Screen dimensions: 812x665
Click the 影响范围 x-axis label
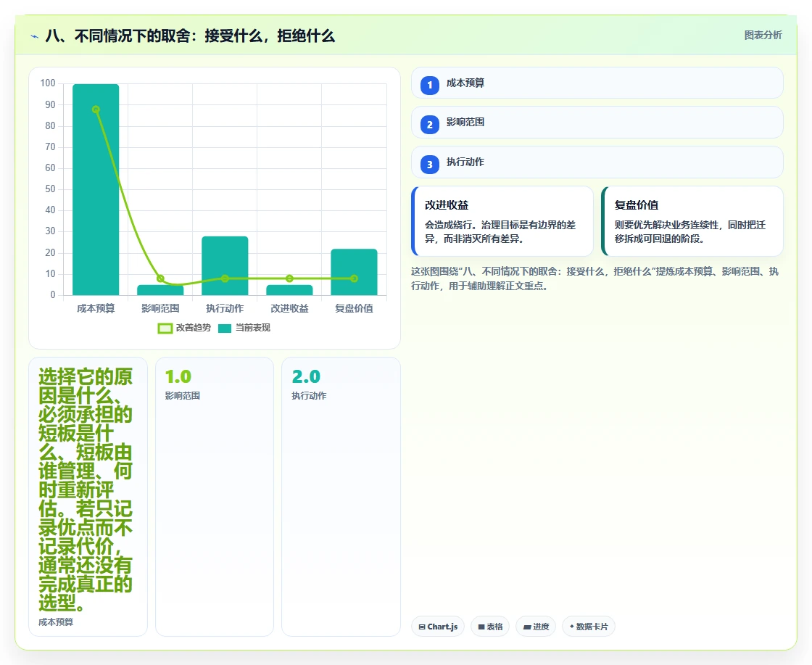160,308
